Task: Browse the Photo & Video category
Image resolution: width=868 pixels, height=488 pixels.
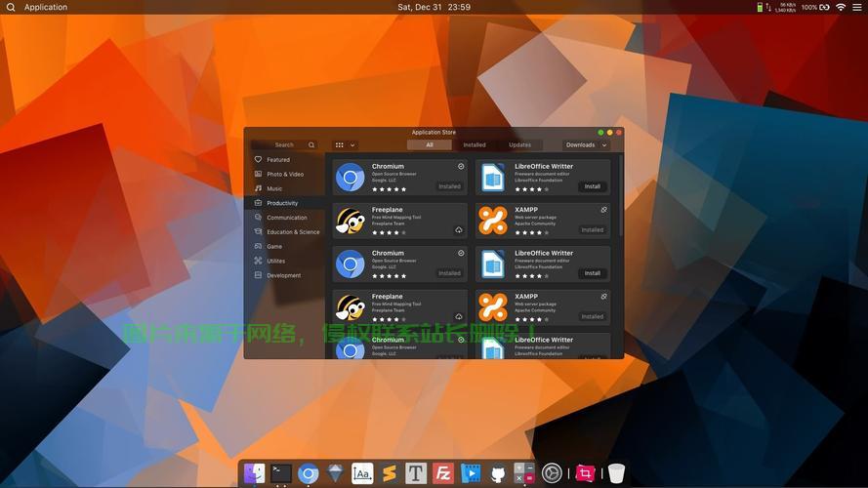Action: coord(284,174)
